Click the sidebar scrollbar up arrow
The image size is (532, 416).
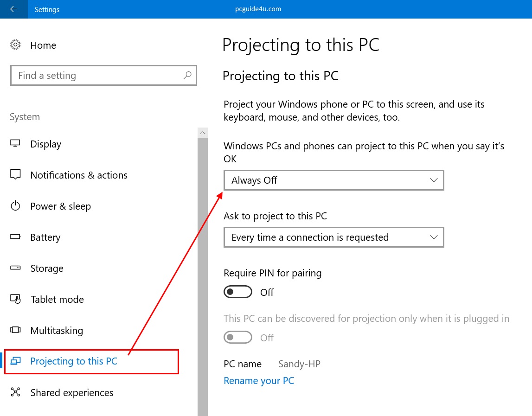[203, 133]
